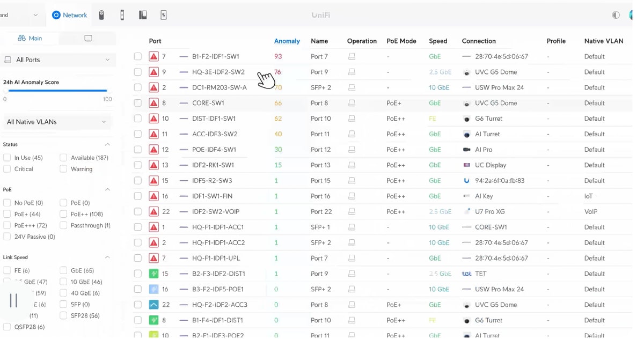Switch to the Main tab
This screenshot has height=339, width=644.
click(x=30, y=38)
